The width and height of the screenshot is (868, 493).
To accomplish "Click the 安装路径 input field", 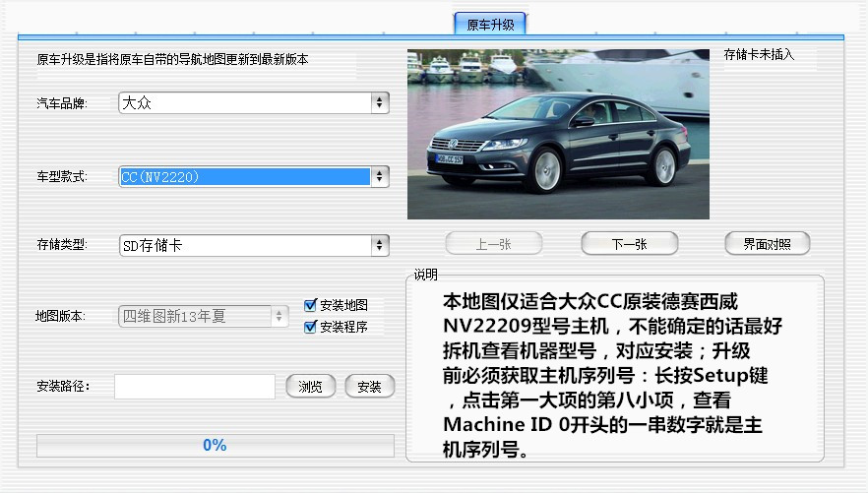I will (x=194, y=386).
